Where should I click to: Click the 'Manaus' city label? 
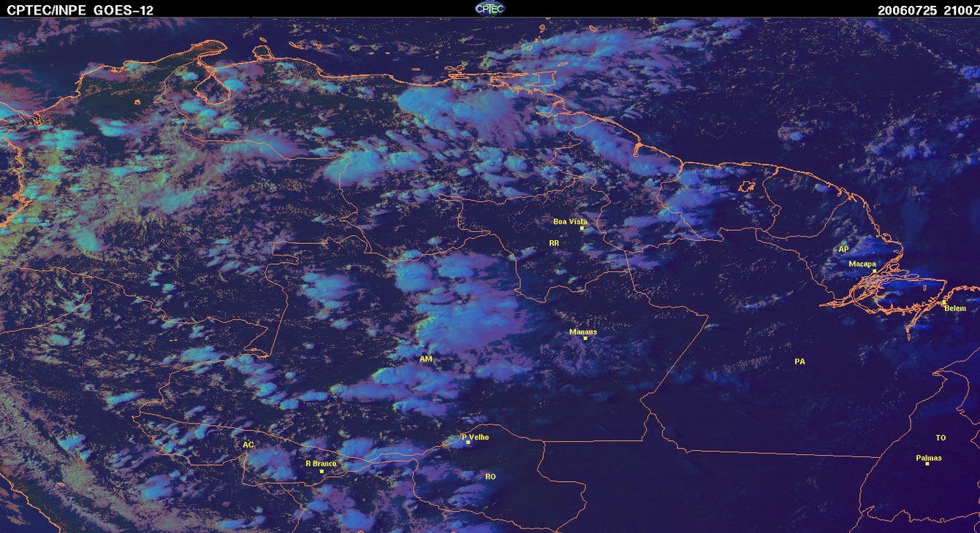pos(583,331)
